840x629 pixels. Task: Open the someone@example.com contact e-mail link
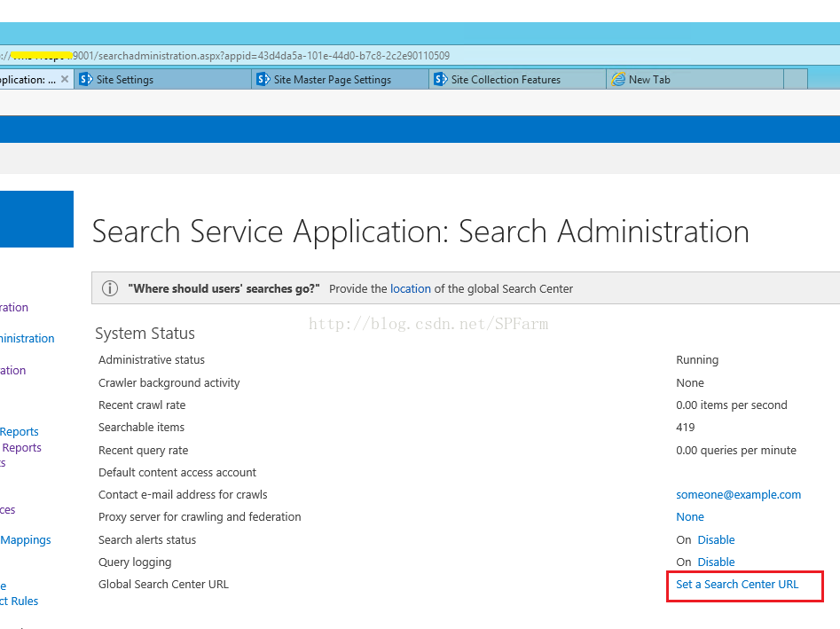pyautogui.click(x=738, y=495)
